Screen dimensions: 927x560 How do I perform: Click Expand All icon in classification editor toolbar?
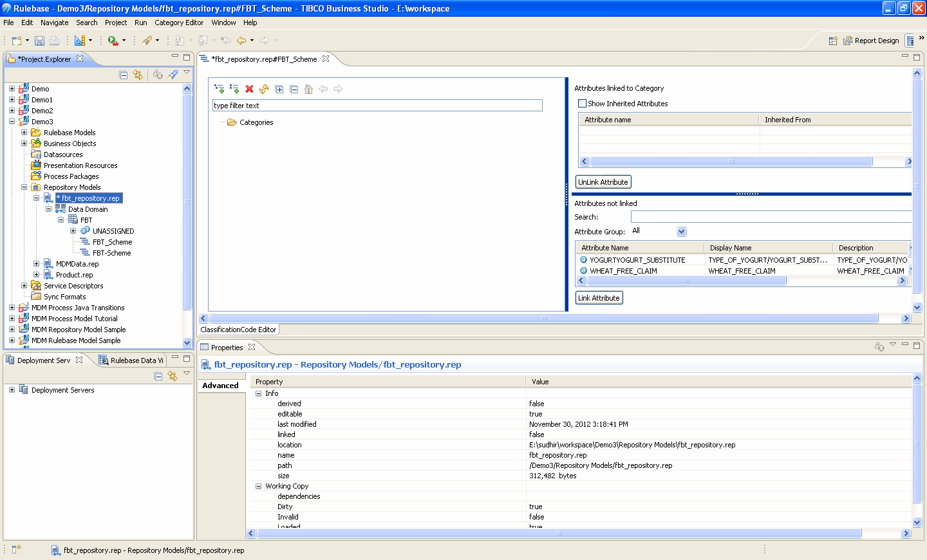pyautogui.click(x=279, y=89)
